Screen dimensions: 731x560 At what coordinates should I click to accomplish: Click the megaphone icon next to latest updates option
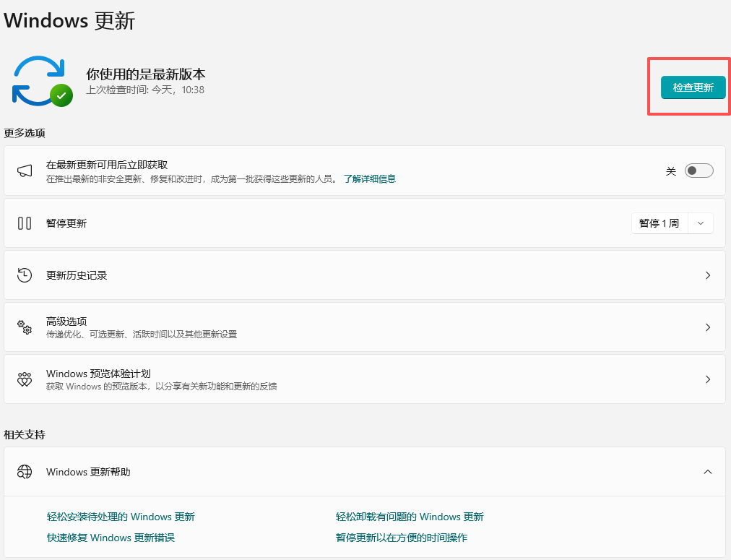tap(25, 171)
